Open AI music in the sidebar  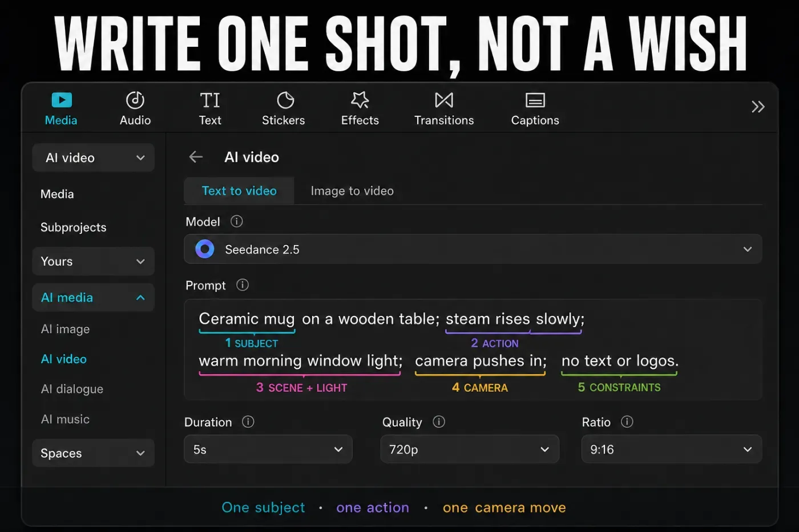coord(65,419)
